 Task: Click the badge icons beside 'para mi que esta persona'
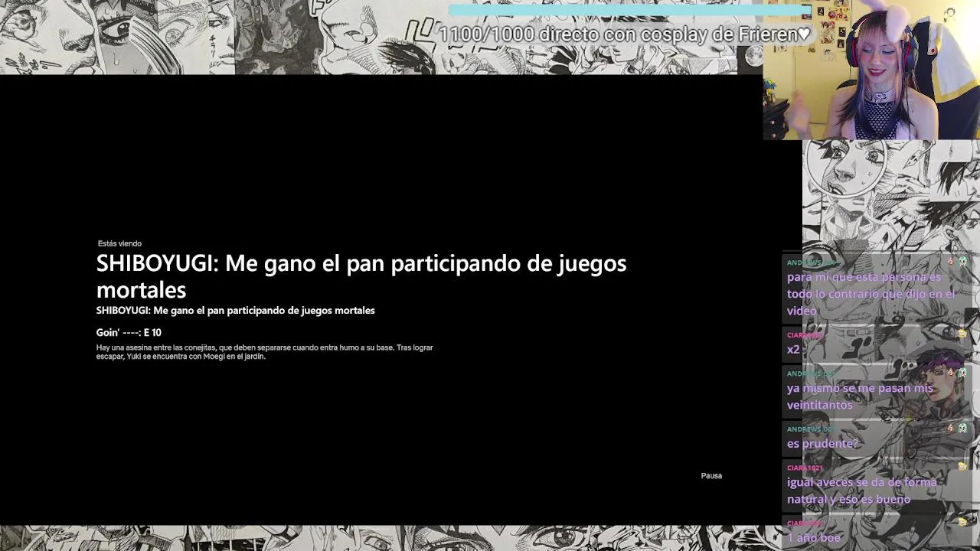(957, 262)
